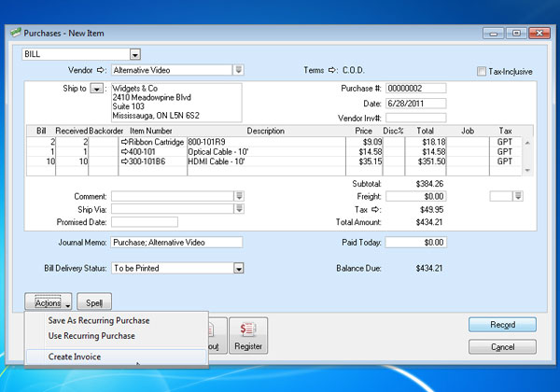
Task: Click the arrow beside item 300-101B6
Action: click(125, 161)
